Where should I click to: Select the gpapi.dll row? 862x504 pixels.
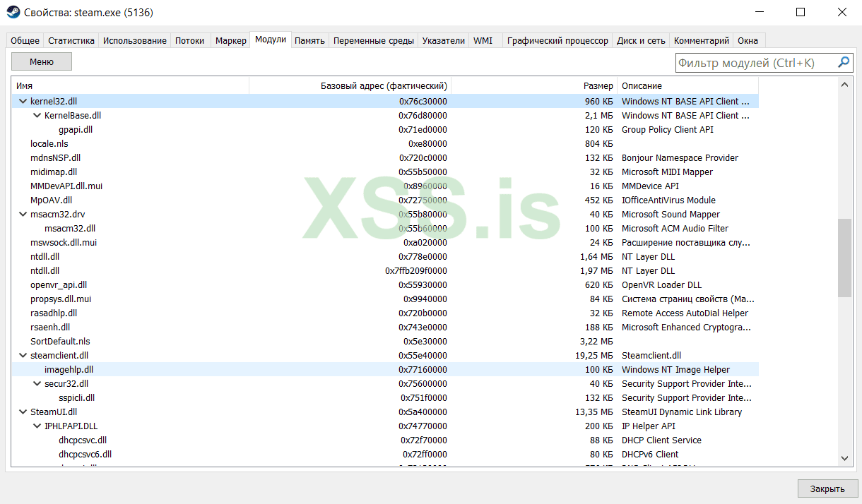(385, 130)
